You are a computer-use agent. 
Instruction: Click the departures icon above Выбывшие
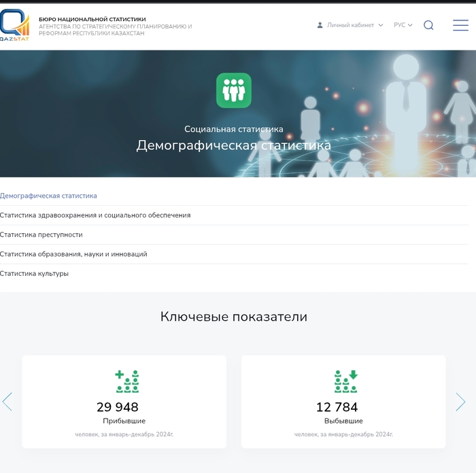coord(346,381)
